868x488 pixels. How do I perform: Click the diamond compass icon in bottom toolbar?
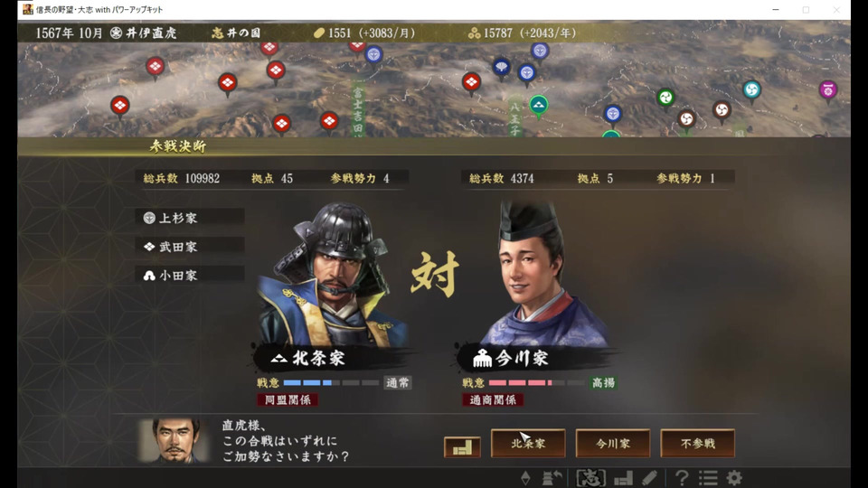[x=525, y=477]
